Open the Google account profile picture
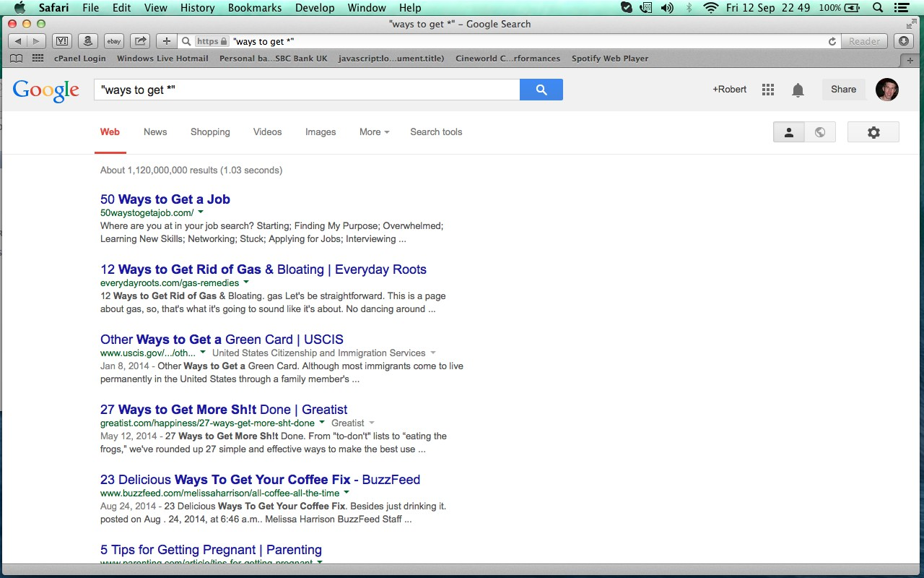The height and width of the screenshot is (578, 924). [x=887, y=90]
